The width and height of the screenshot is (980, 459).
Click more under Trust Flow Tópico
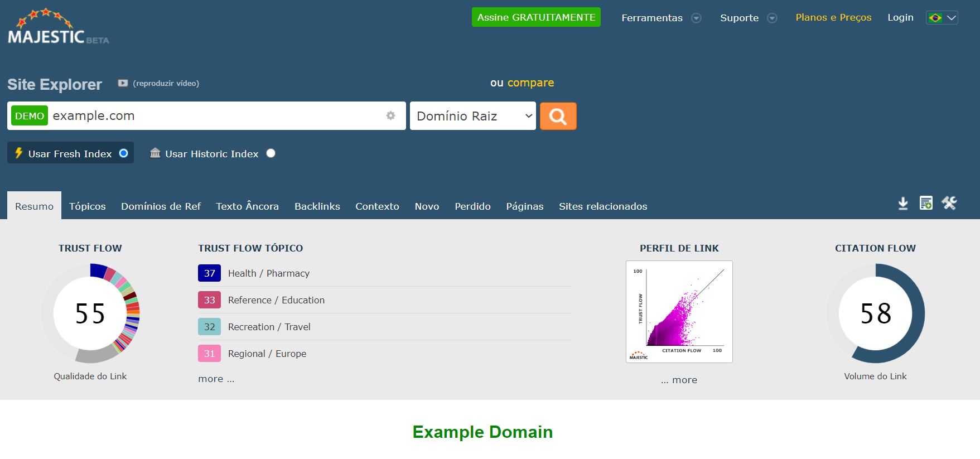(x=216, y=379)
